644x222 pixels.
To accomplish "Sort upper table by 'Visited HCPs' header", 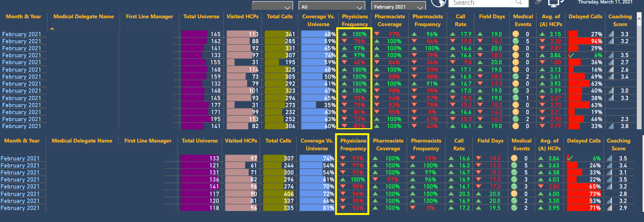I will pyautogui.click(x=242, y=17).
